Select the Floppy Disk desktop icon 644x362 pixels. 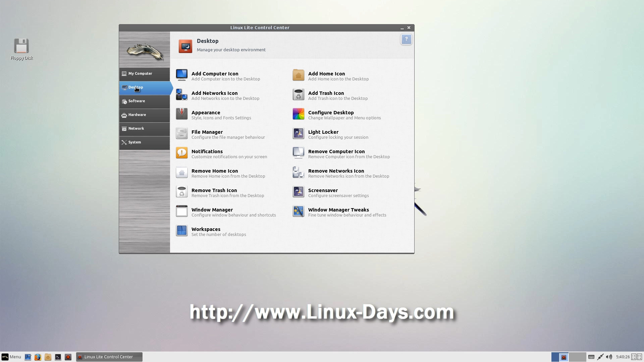point(21,49)
